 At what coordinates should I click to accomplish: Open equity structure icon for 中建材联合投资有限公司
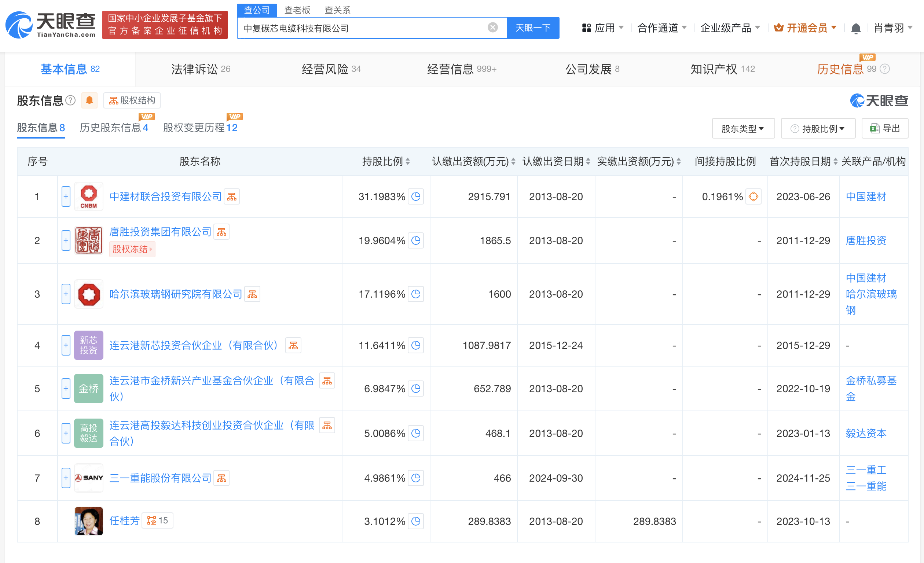point(232,197)
